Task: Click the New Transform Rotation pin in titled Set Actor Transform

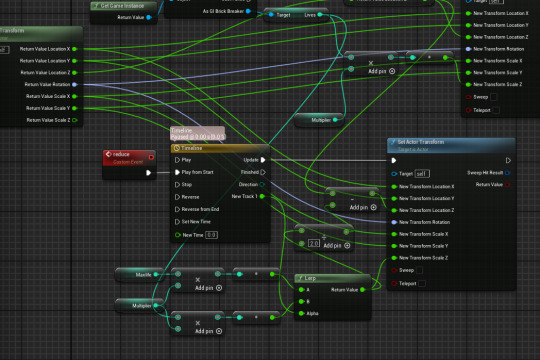Action: (394, 222)
